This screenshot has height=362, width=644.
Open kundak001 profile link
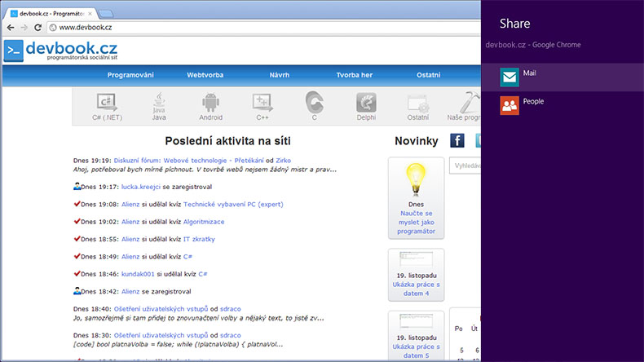point(138,274)
